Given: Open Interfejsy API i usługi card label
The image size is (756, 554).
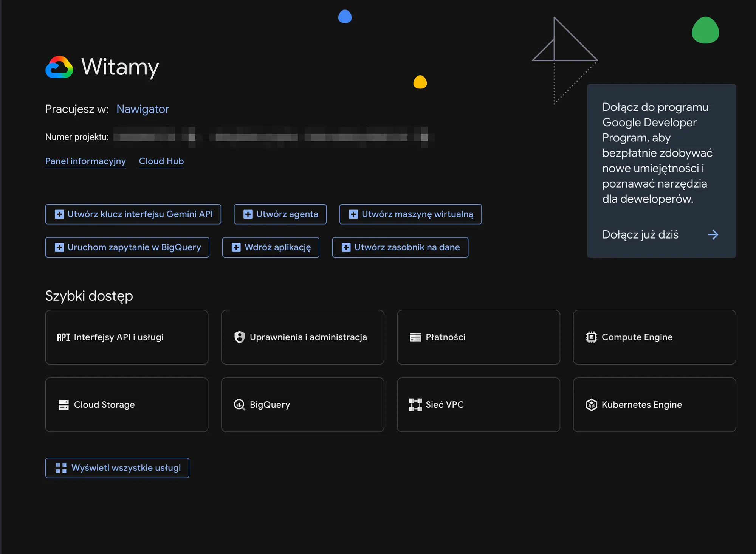Looking at the screenshot, I should tap(119, 337).
